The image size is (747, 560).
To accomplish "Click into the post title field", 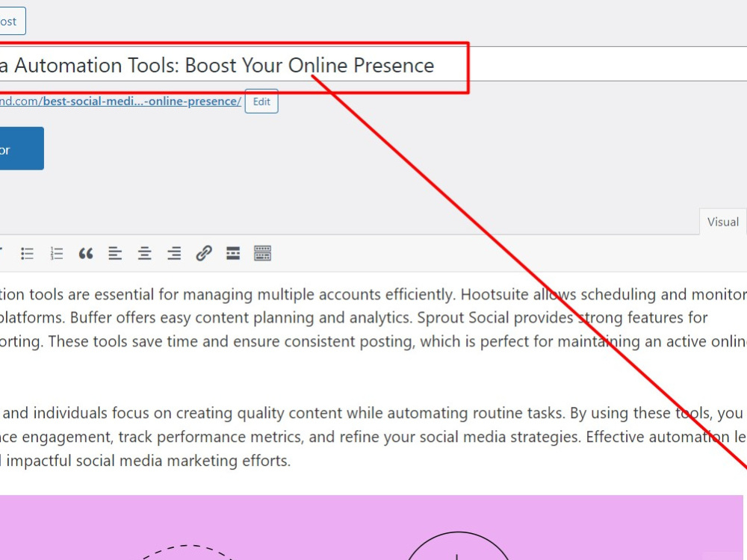I will point(373,64).
